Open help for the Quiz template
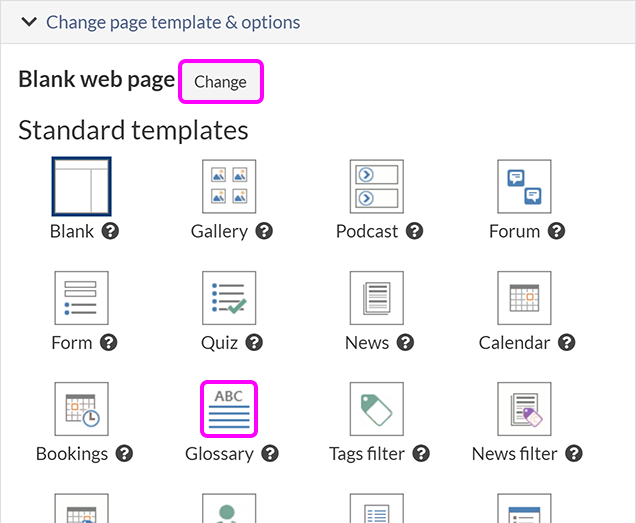This screenshot has width=636, height=523. [254, 343]
